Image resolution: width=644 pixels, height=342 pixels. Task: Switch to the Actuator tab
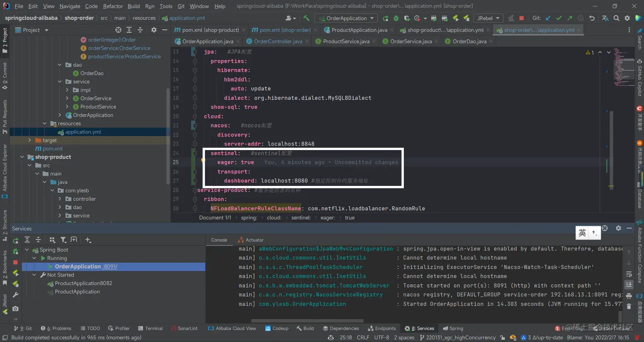click(x=251, y=240)
